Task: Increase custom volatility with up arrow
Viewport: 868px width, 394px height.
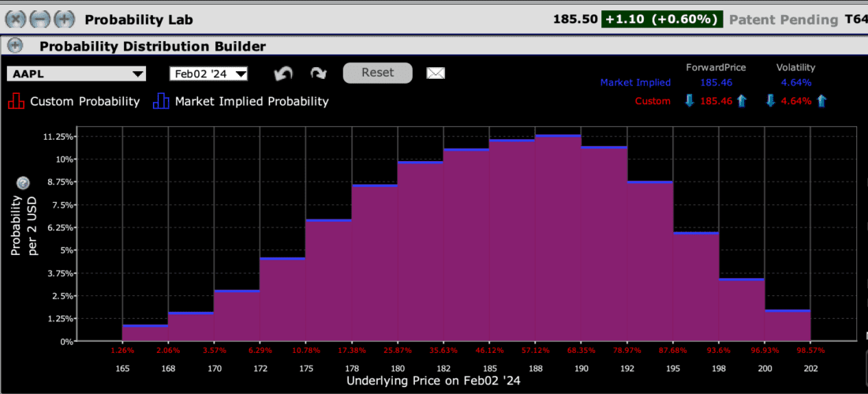Action: coord(821,101)
